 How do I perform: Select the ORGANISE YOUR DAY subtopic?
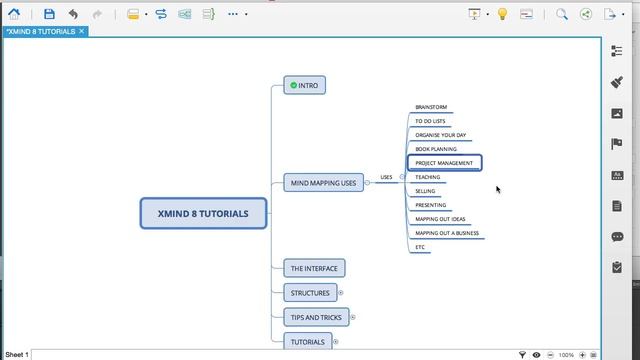tap(440, 135)
